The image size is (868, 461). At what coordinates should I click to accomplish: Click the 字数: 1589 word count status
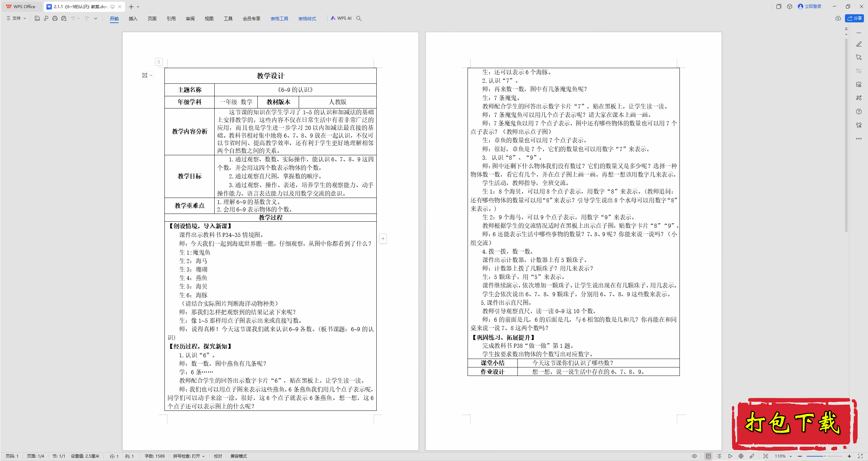[x=155, y=456]
